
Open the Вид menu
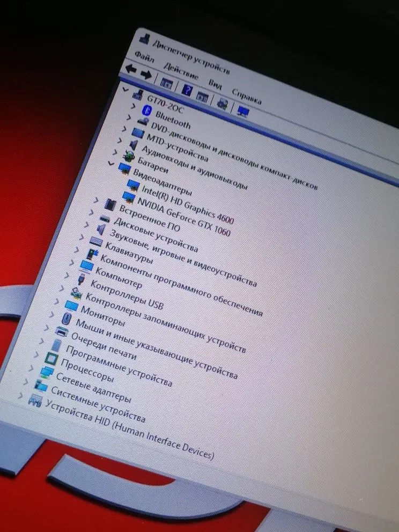pyautogui.click(x=215, y=84)
